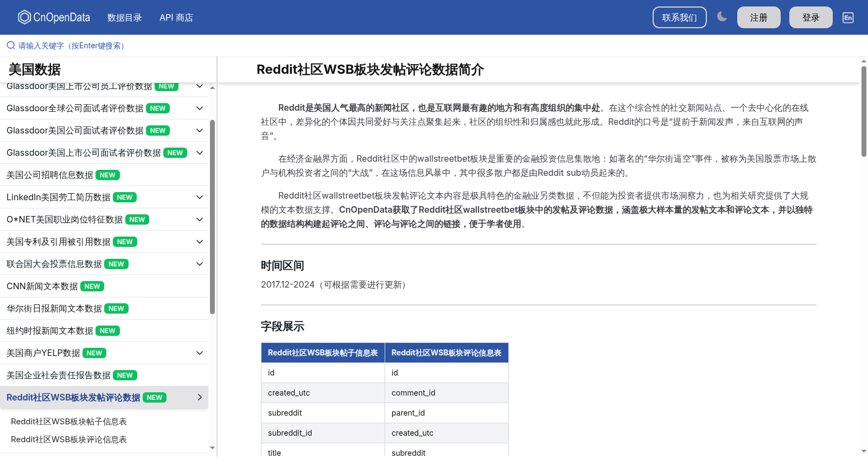Click created_utc in the 帖子信息表 column
868x465 pixels.
point(323,393)
